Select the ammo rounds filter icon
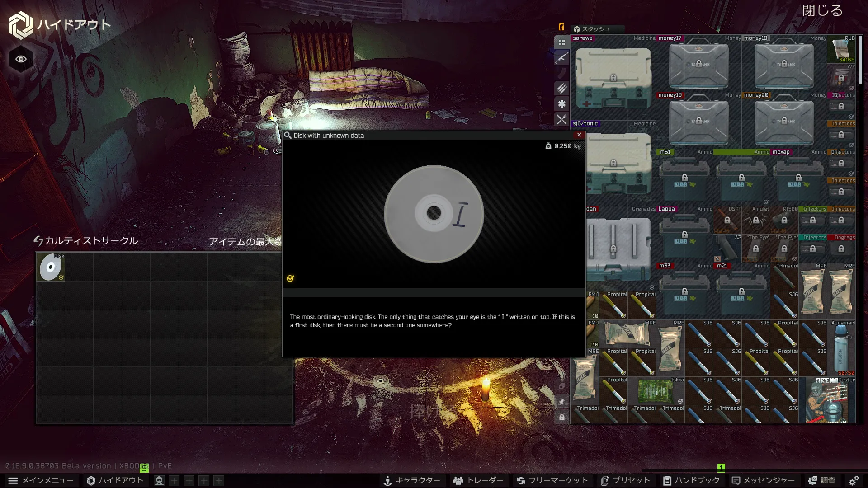This screenshot has height=488, width=868. (561, 89)
